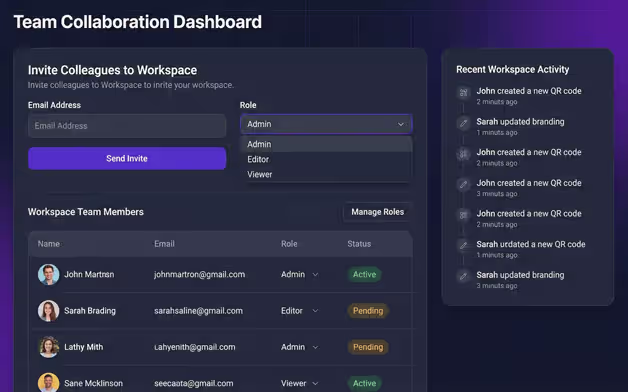The image size is (628, 392).
Task: Click pencil icon of branding update 1 minuts ago
Action: point(463,123)
